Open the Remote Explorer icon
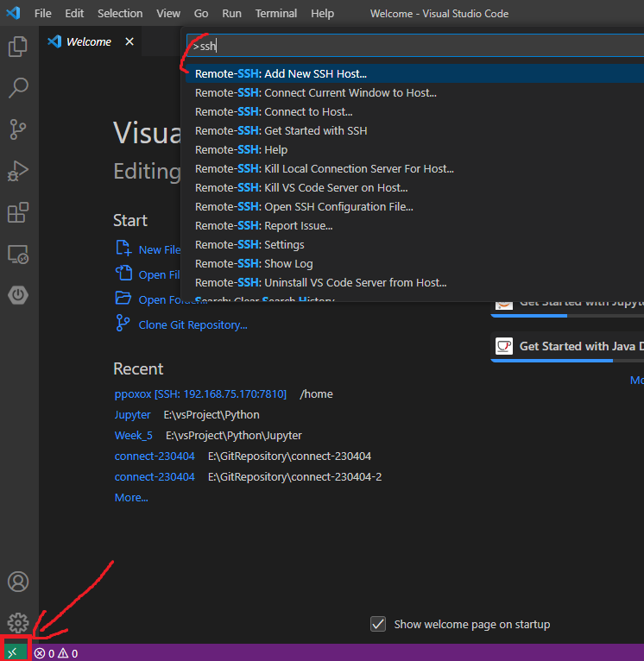Screen dimensions: 644x661 click(18, 255)
